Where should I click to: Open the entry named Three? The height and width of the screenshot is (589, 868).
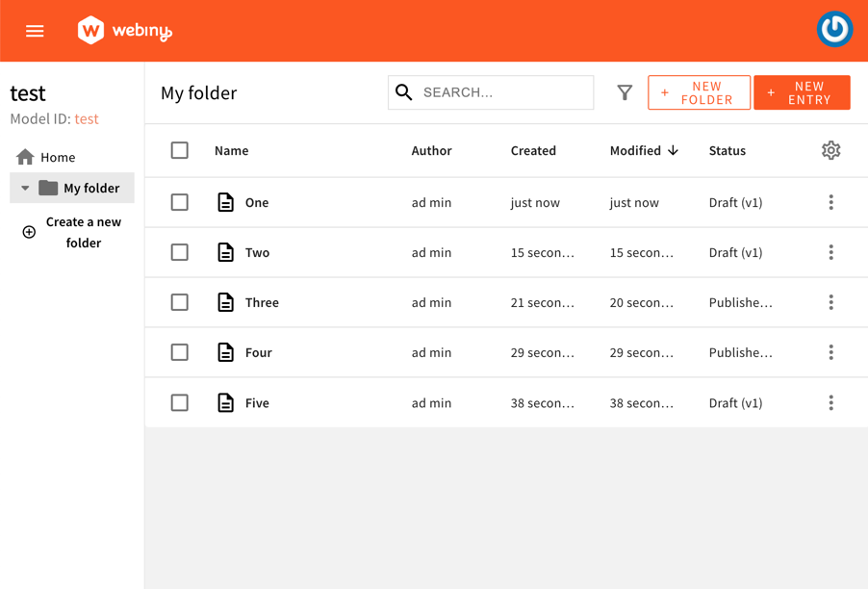pos(262,302)
